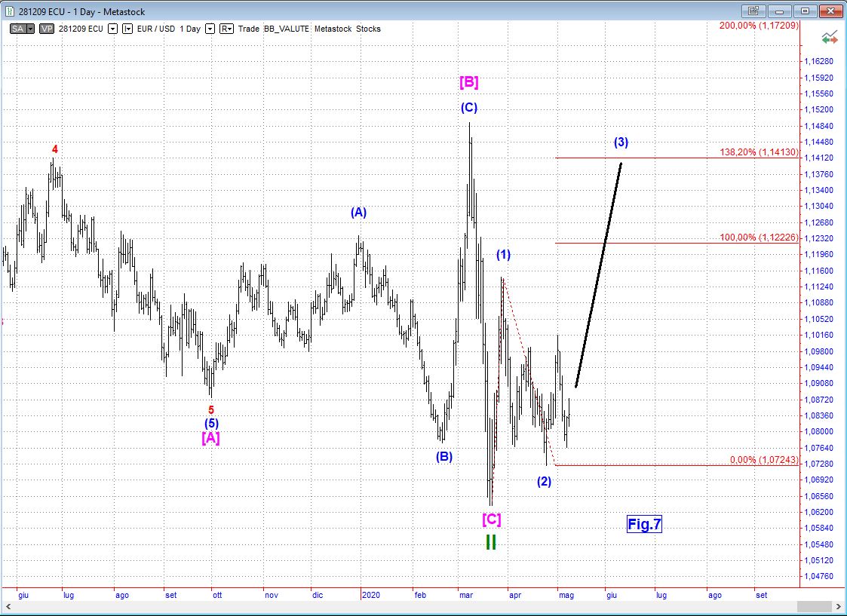Select the red 5 wave label
847x616 pixels.
point(211,410)
